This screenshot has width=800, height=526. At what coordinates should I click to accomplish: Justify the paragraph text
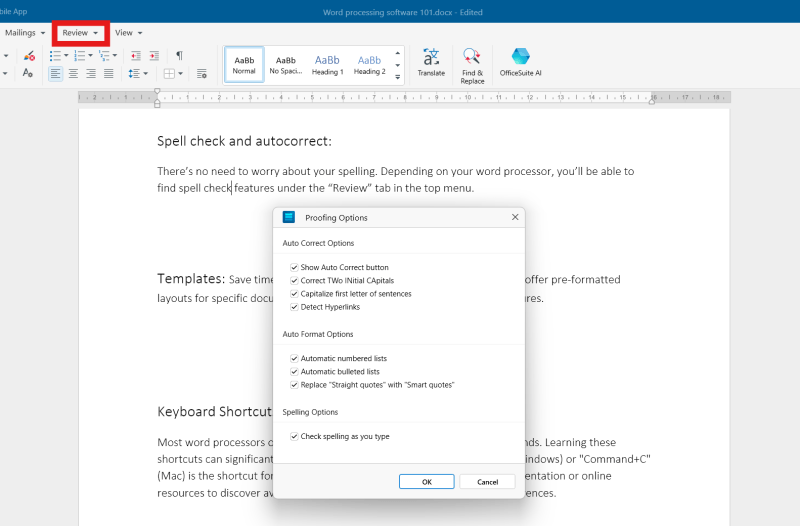point(108,73)
